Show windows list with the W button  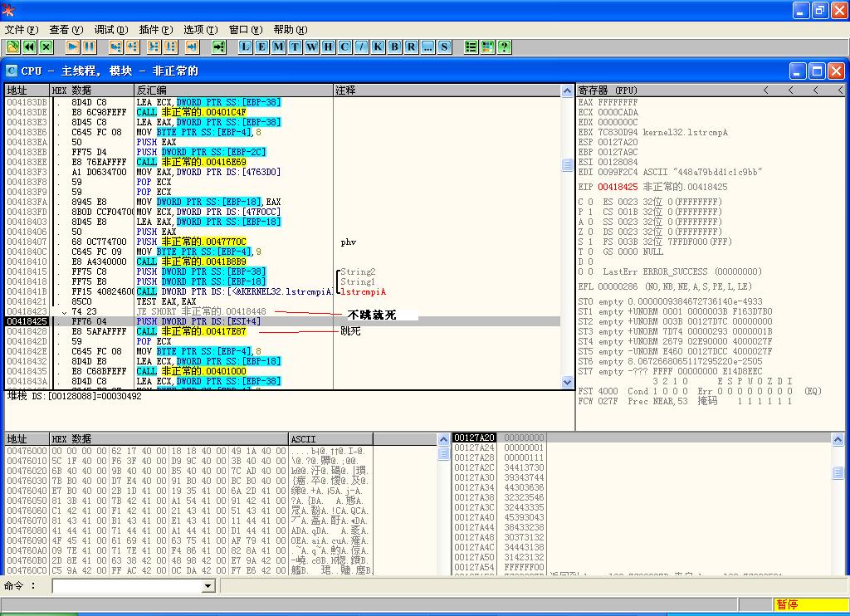tap(312, 47)
